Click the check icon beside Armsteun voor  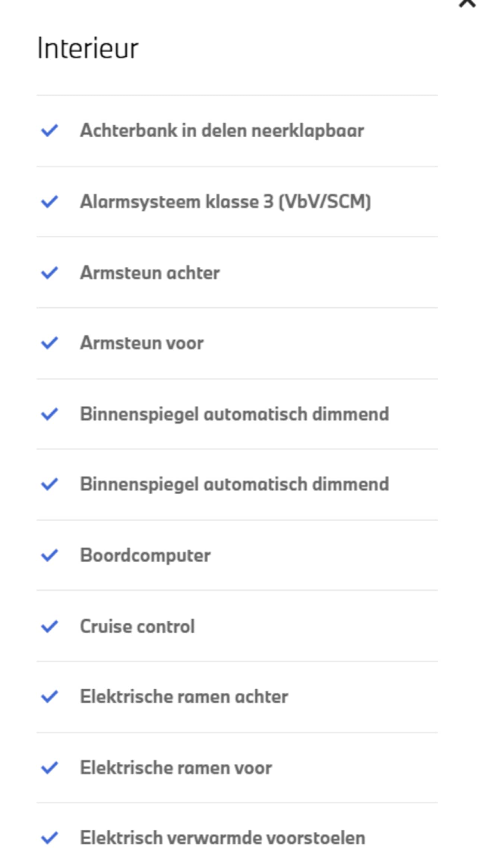[49, 343]
